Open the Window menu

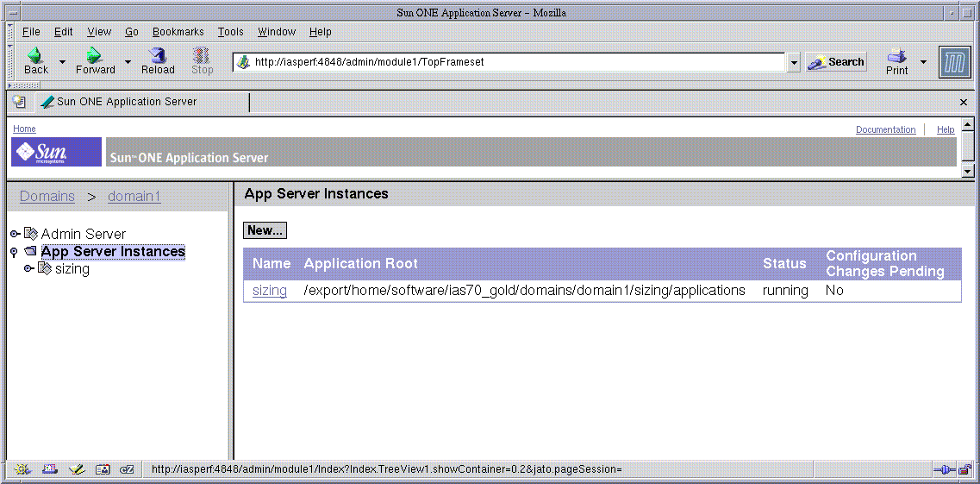click(277, 32)
